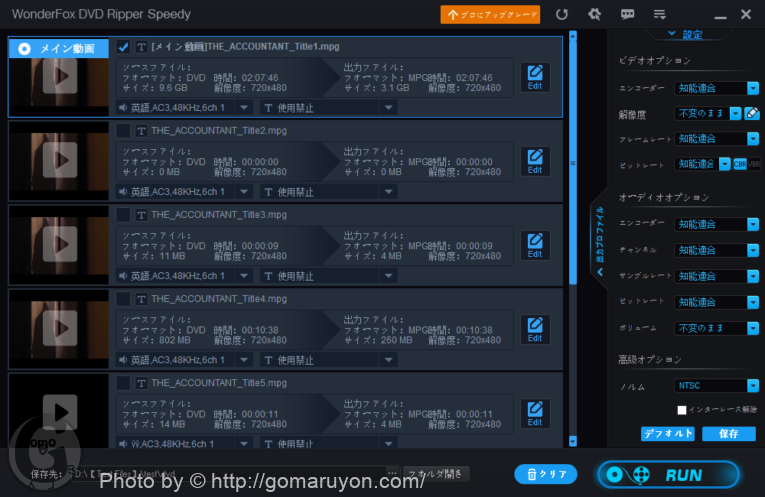The height and width of the screenshot is (497, 765).
Task: Select VBR bitrate mode
Action: point(753,164)
